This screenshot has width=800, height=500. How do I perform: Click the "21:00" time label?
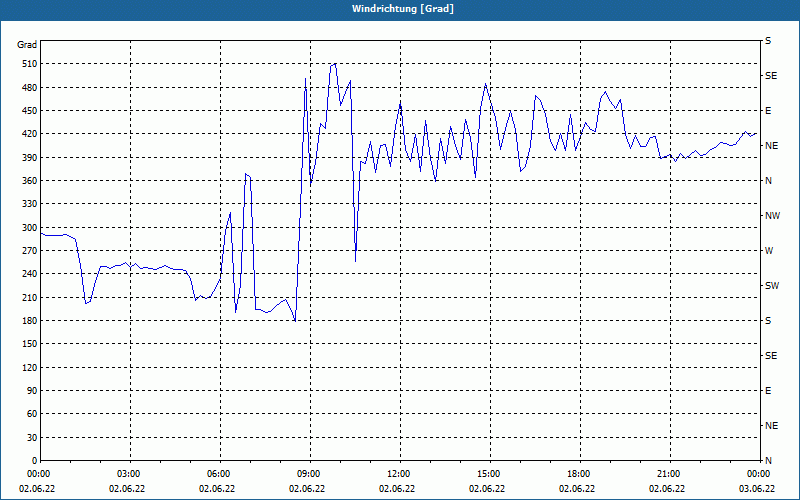pyautogui.click(x=667, y=474)
